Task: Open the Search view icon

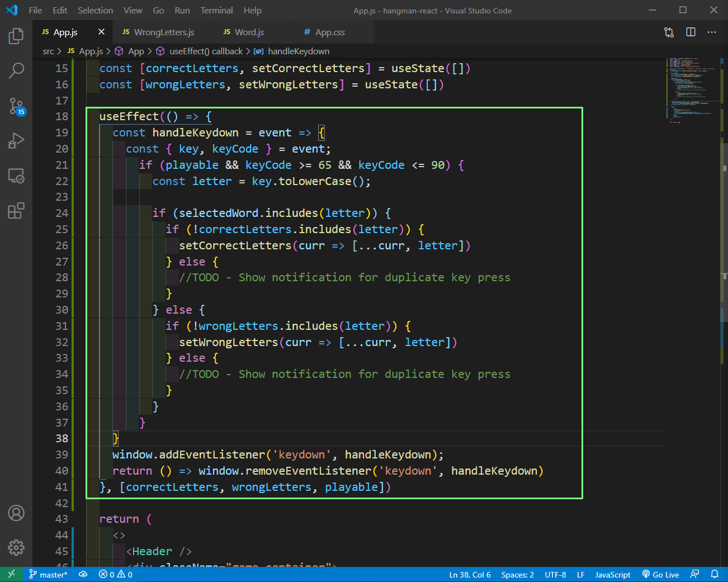Action: (x=16, y=70)
